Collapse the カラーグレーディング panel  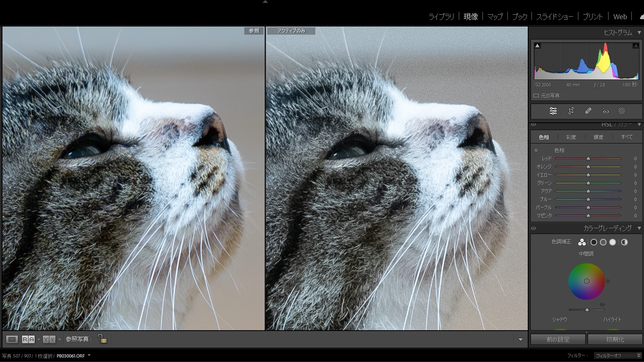(639, 228)
